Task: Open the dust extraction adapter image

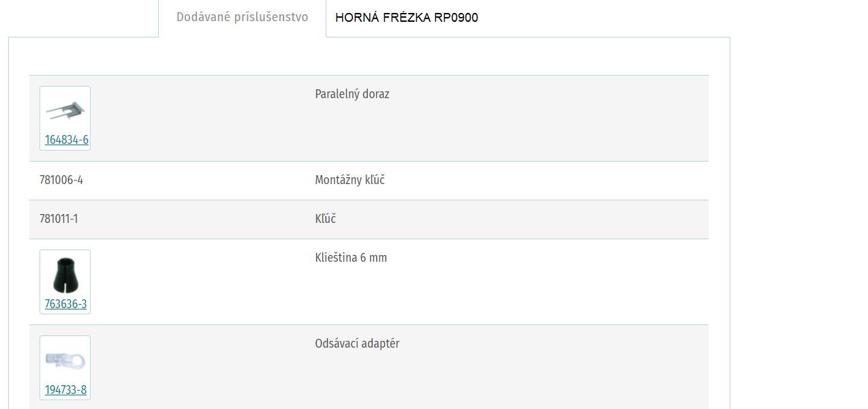Action: coord(65,361)
